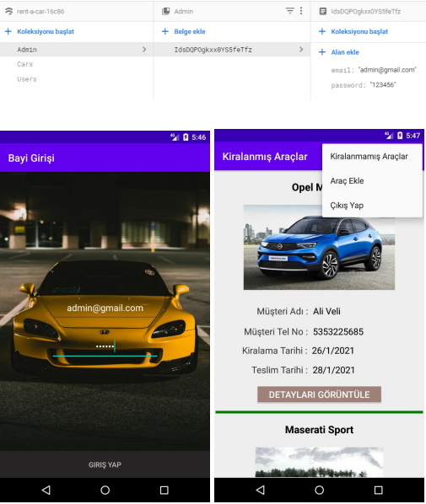Expand the Admin collection chevron
Viewport: 426px width, 504px height.
pos(144,49)
